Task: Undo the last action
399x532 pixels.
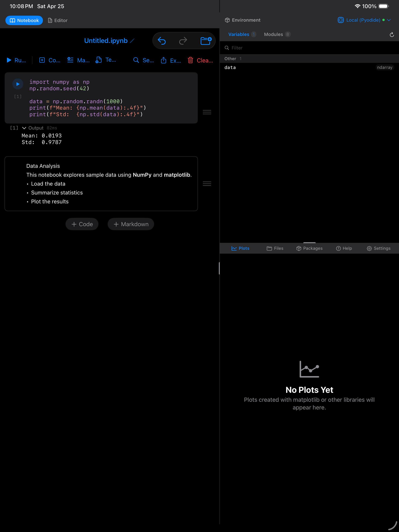Action: [162, 41]
